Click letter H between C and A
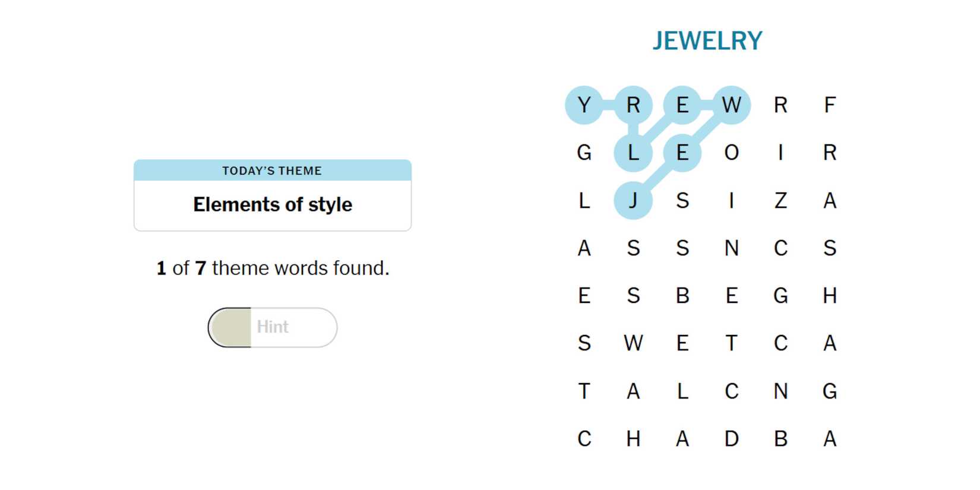 click(x=633, y=439)
